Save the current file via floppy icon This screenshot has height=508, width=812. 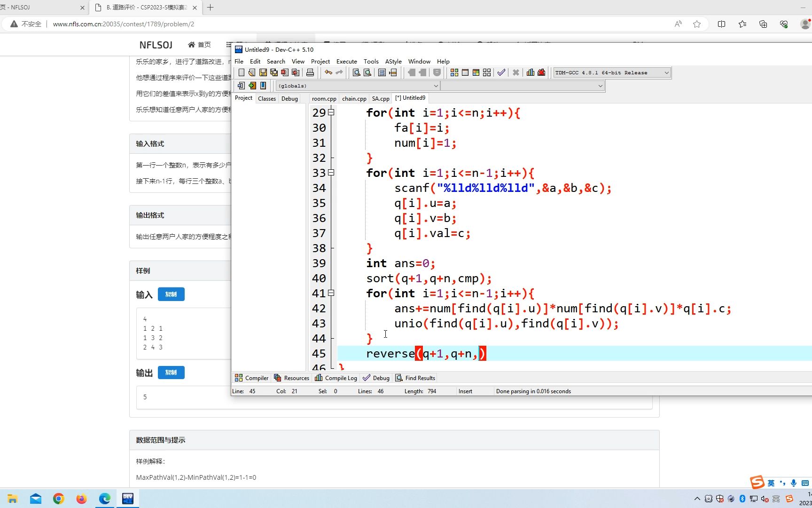(x=263, y=72)
